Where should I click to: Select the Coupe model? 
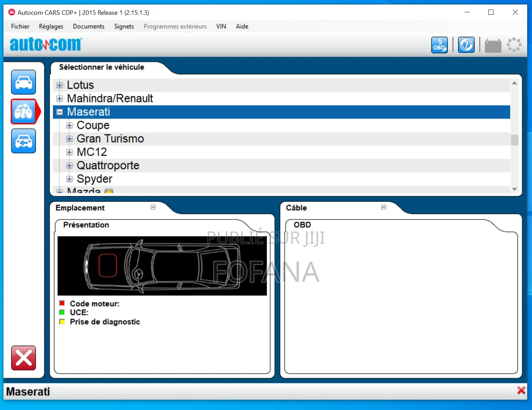[93, 125]
